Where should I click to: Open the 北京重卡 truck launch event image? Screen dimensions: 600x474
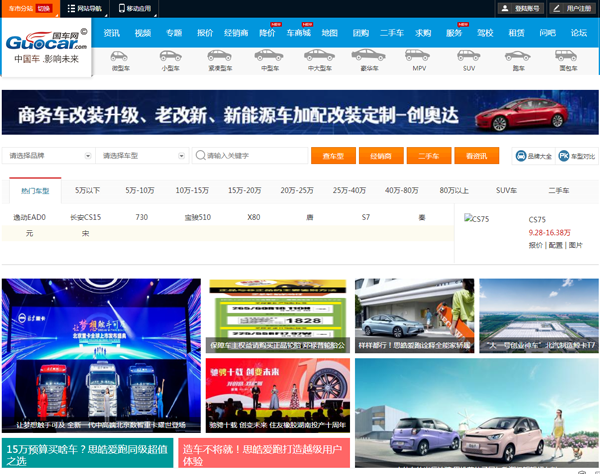point(101,356)
